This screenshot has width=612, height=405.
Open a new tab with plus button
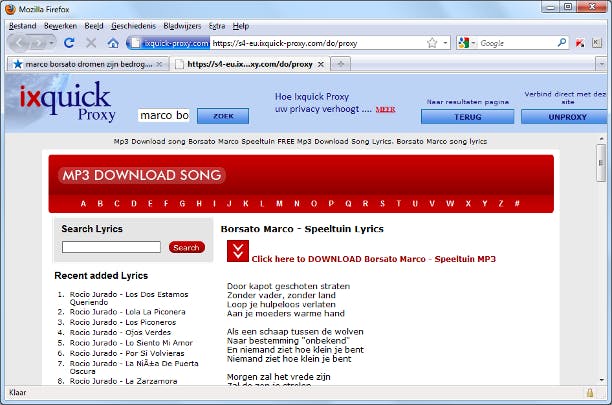pos(341,64)
